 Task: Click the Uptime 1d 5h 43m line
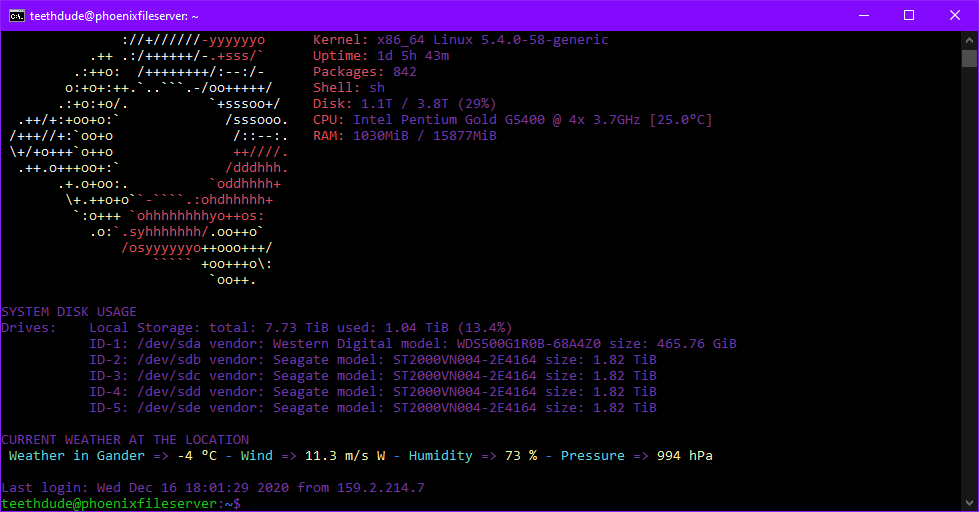pyautogui.click(x=381, y=56)
